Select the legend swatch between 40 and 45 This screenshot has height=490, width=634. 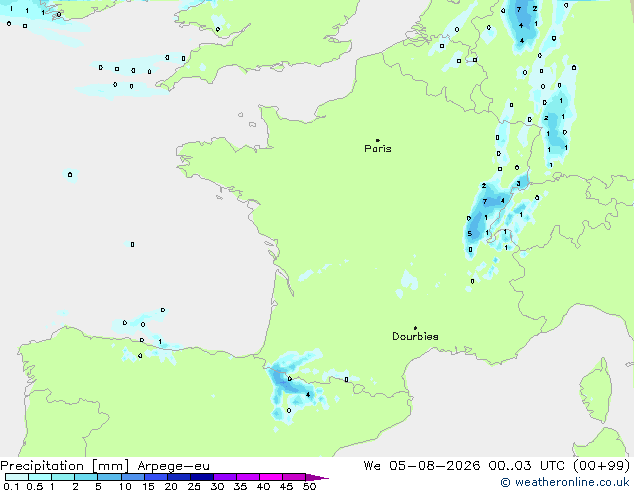271,477
